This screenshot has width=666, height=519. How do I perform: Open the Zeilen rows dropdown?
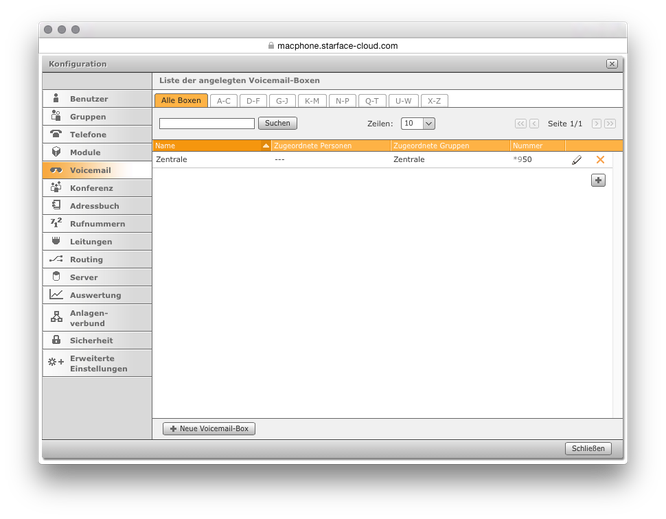tap(429, 124)
